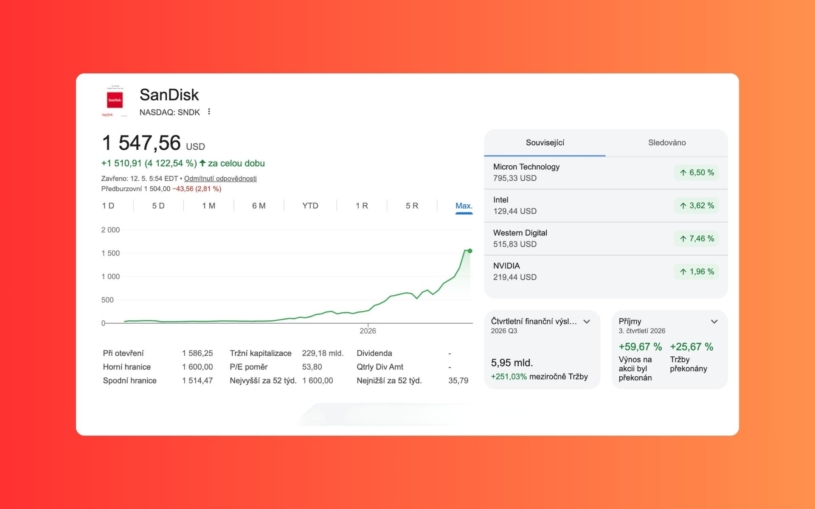Click Nejnižší za 52 týd. value 35,79
Screen dimensions: 815x509
[x=458, y=381]
